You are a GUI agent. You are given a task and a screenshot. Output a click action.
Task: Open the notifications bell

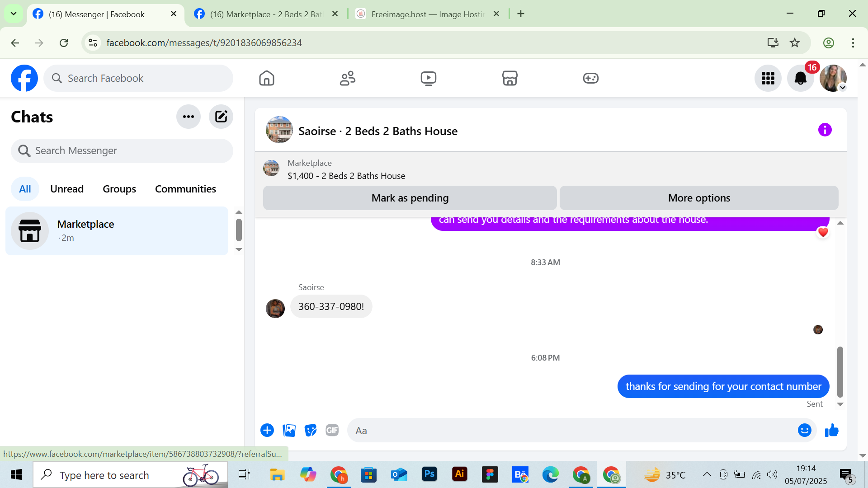800,78
